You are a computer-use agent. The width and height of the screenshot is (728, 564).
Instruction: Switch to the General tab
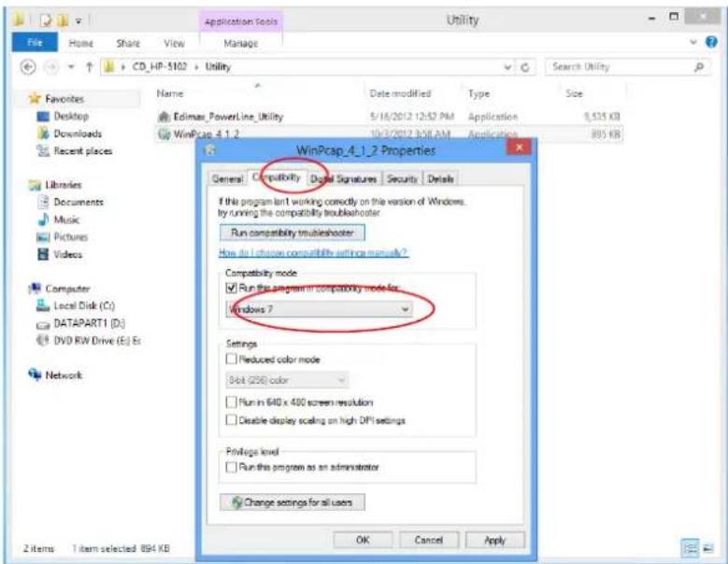point(227,178)
